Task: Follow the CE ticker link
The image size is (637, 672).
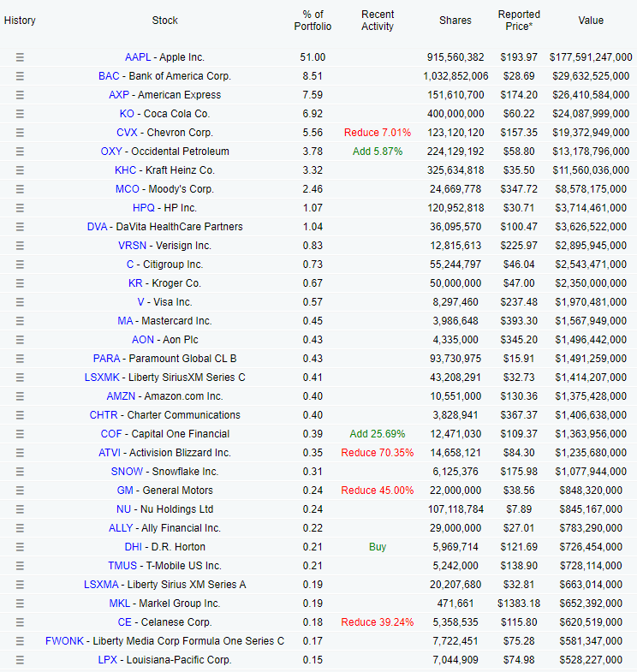Action: tap(124, 622)
